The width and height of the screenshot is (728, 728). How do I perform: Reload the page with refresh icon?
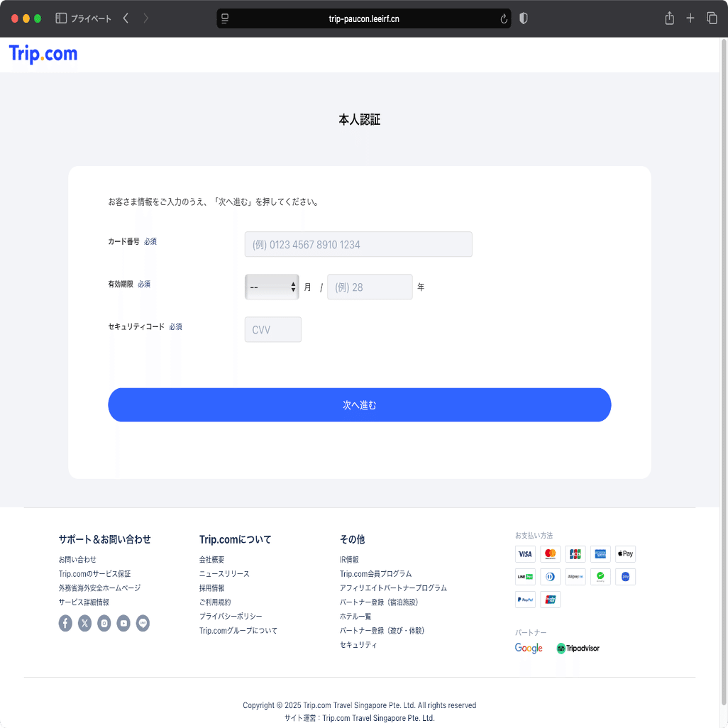click(503, 18)
